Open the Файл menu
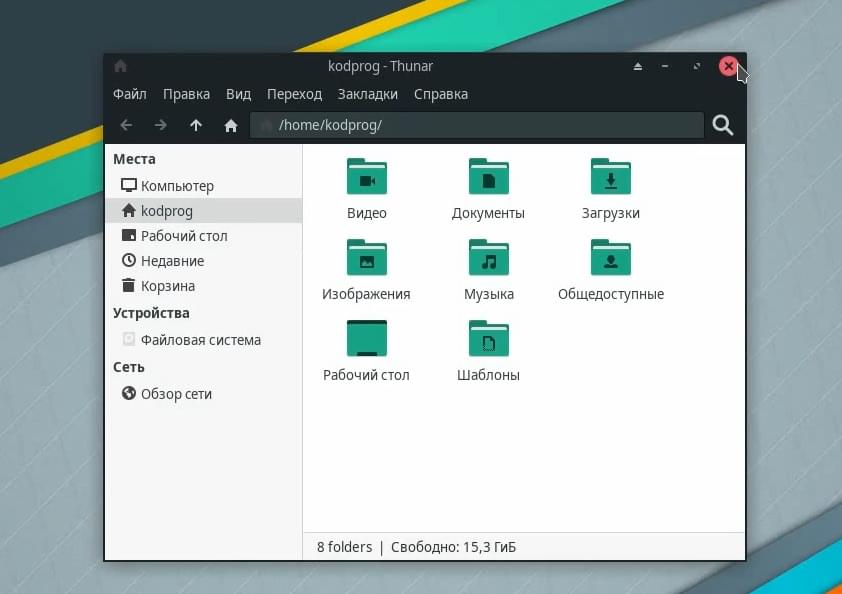This screenshot has height=594, width=842. click(129, 94)
